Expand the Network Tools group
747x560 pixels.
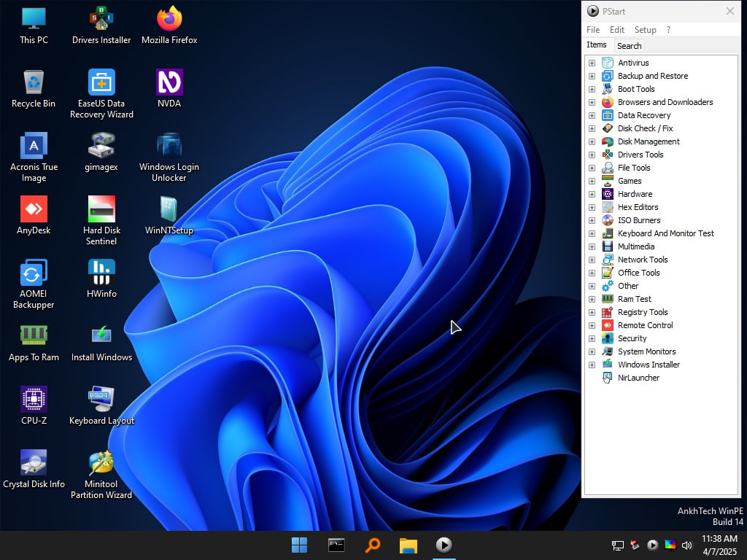coord(592,260)
